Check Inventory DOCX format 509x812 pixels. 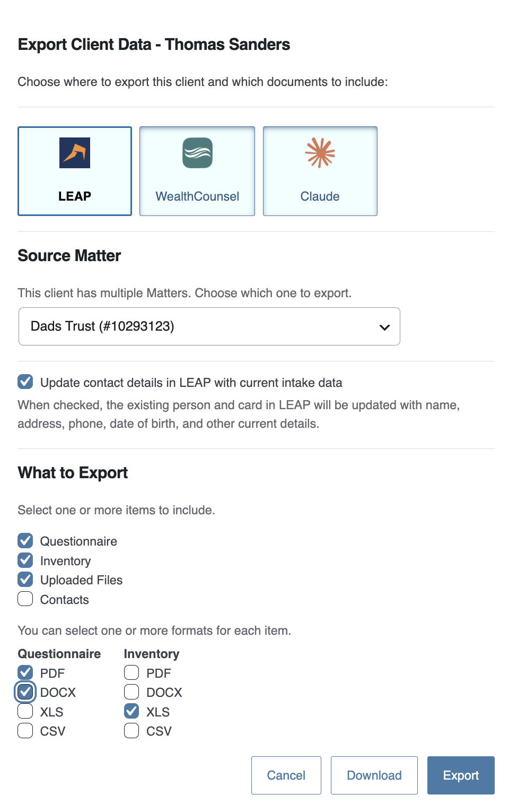pos(131,692)
